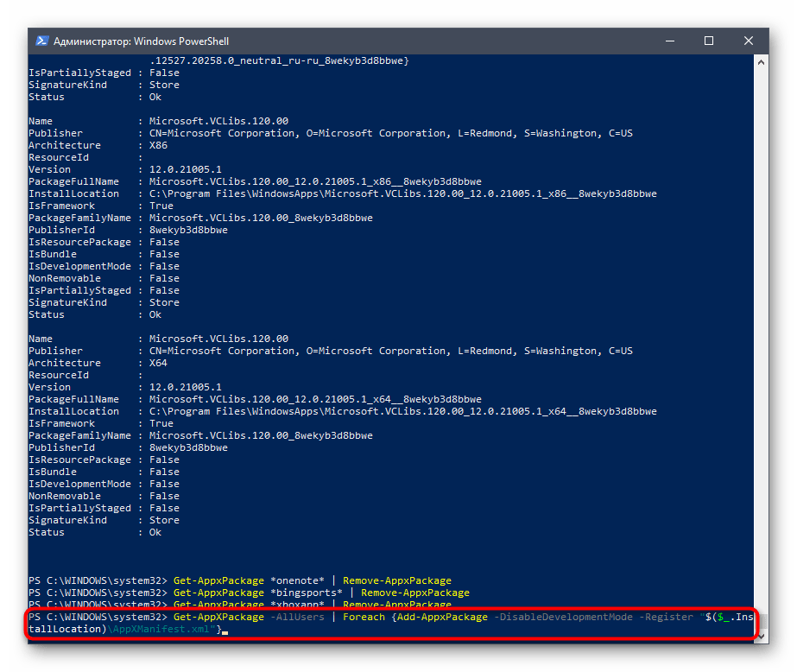This screenshot has width=797, height=672.
Task: Click the first Publisher value line
Action: [390, 133]
